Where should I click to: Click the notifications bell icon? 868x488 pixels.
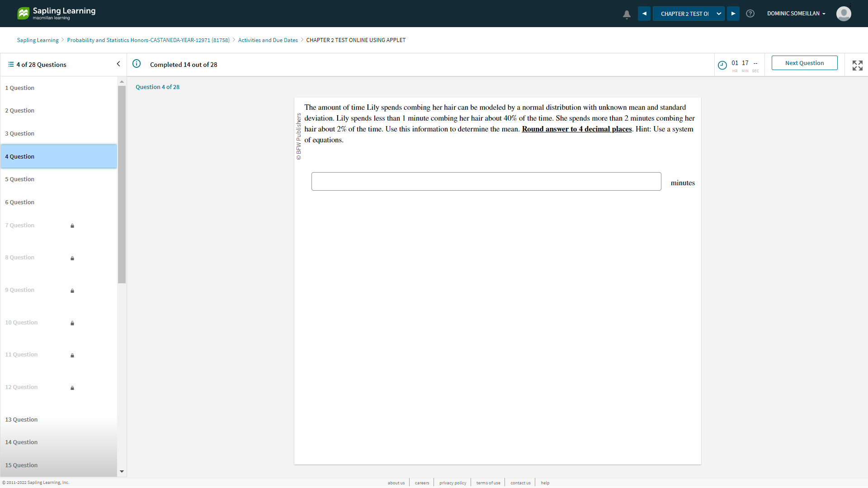(x=627, y=14)
